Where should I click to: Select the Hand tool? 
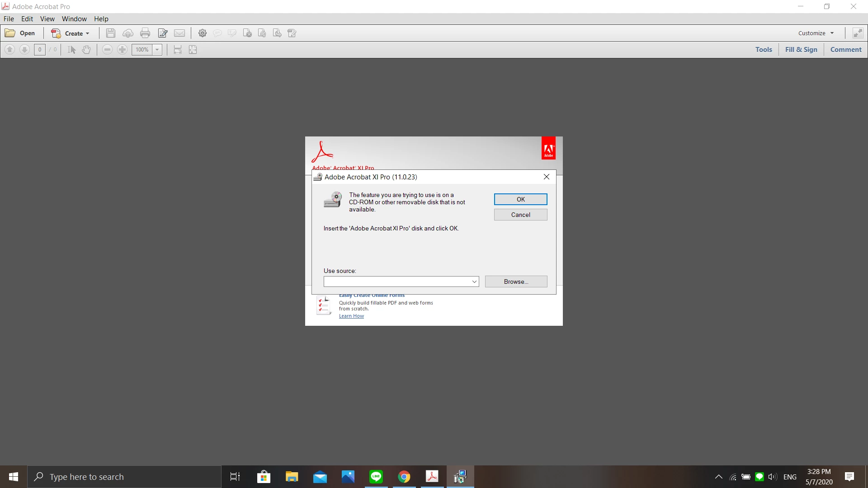pos(86,50)
